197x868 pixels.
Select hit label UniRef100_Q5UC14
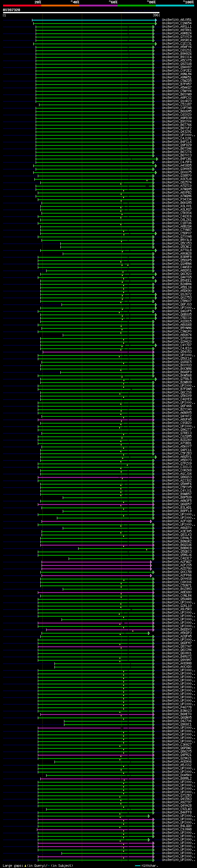(x=177, y=359)
